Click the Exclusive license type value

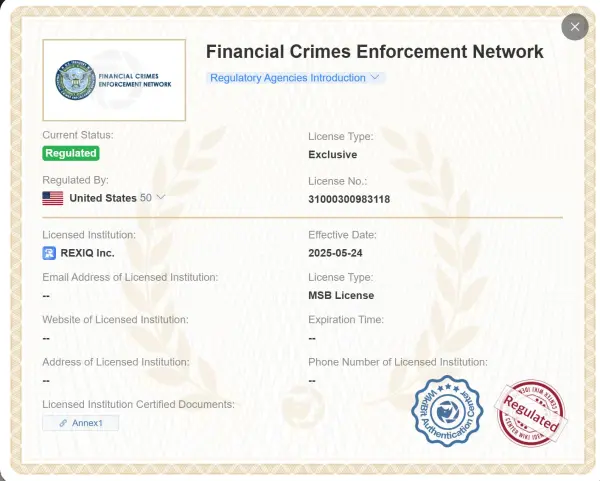[x=333, y=155]
